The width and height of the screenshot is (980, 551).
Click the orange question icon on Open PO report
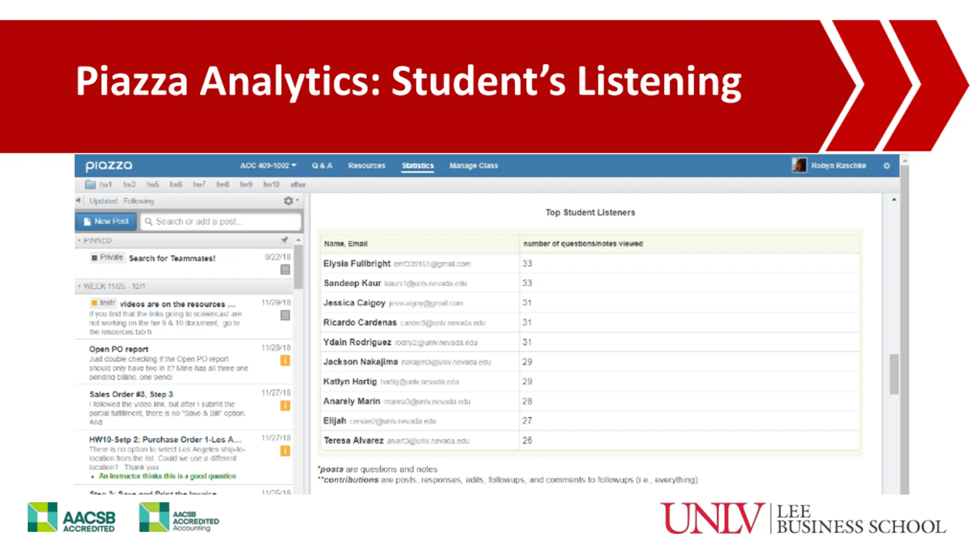pos(285,360)
